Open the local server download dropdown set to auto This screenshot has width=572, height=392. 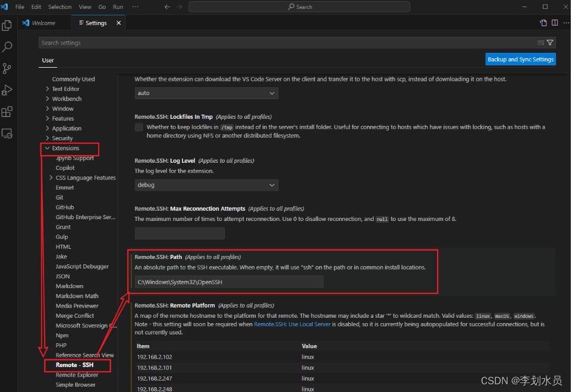pyautogui.click(x=206, y=93)
